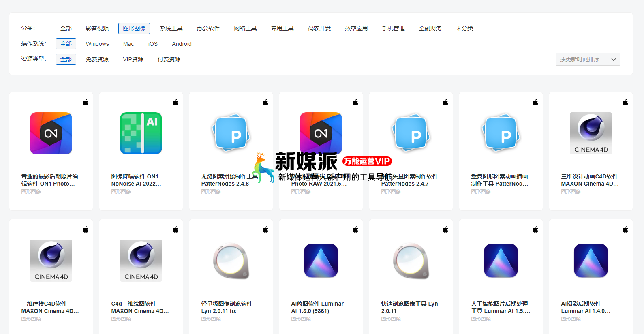Filter operating system by iOS
644x334 pixels.
[153, 44]
